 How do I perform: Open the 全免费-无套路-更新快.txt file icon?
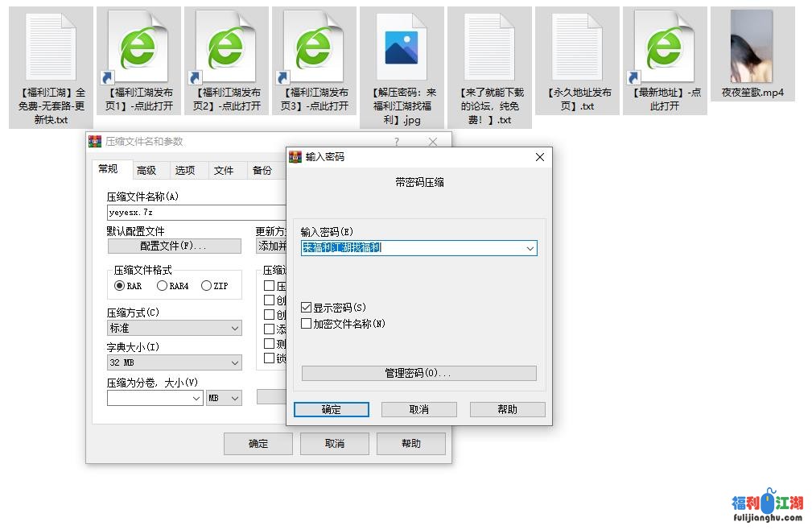pos(51,47)
